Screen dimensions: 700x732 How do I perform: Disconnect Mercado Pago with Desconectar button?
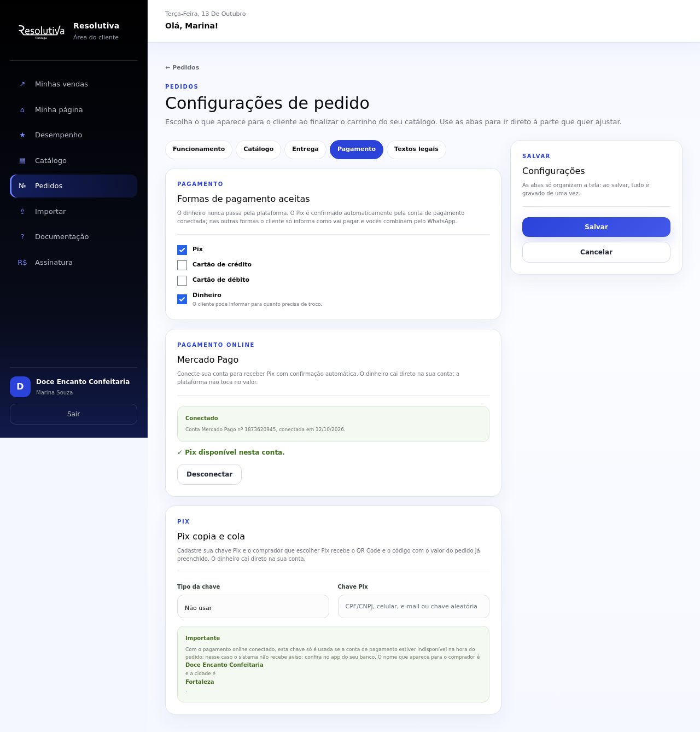pos(209,474)
